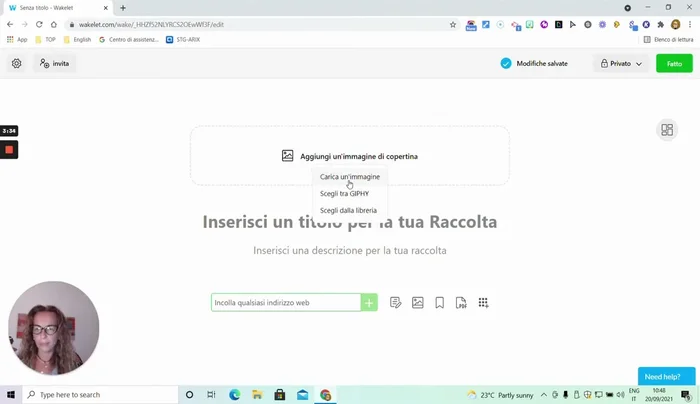Click the address bar URL
700x404 pixels.
pyautogui.click(x=151, y=25)
